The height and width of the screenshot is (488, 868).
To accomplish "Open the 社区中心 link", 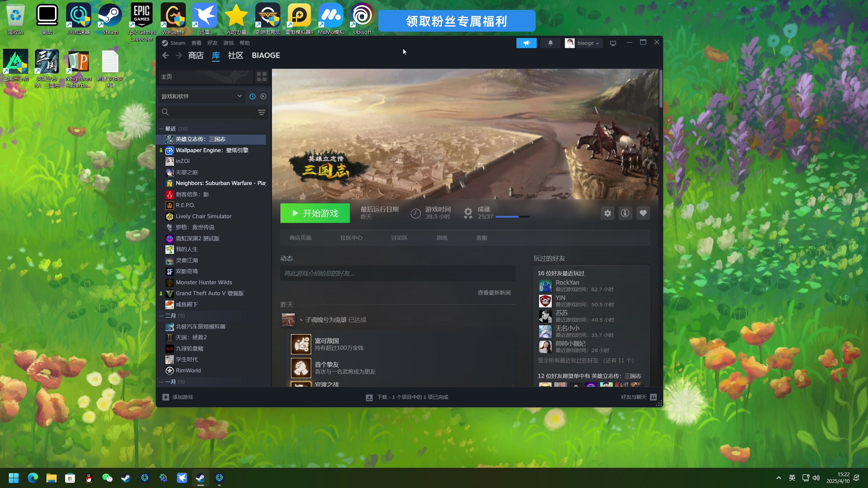I will [351, 238].
